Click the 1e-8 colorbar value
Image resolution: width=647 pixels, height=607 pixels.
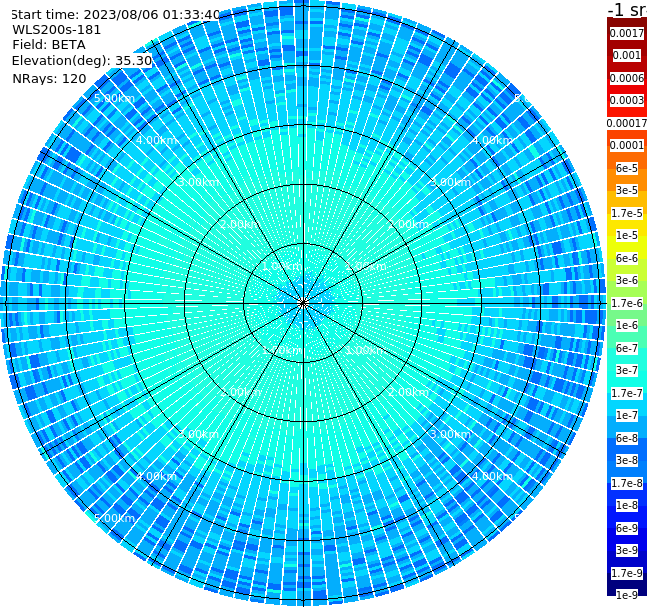(627, 505)
